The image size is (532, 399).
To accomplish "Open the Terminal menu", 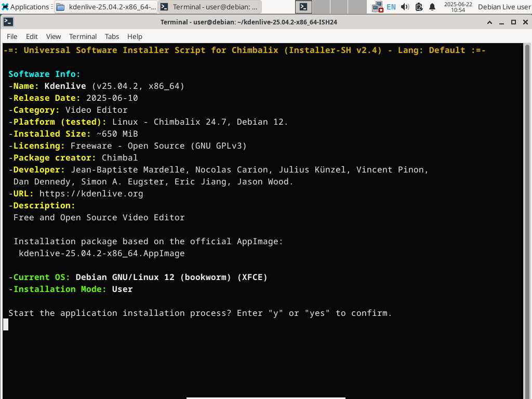I will tap(83, 36).
